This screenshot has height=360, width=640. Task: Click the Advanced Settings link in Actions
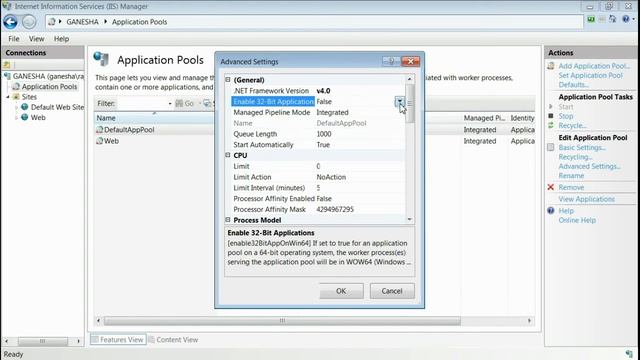589,166
